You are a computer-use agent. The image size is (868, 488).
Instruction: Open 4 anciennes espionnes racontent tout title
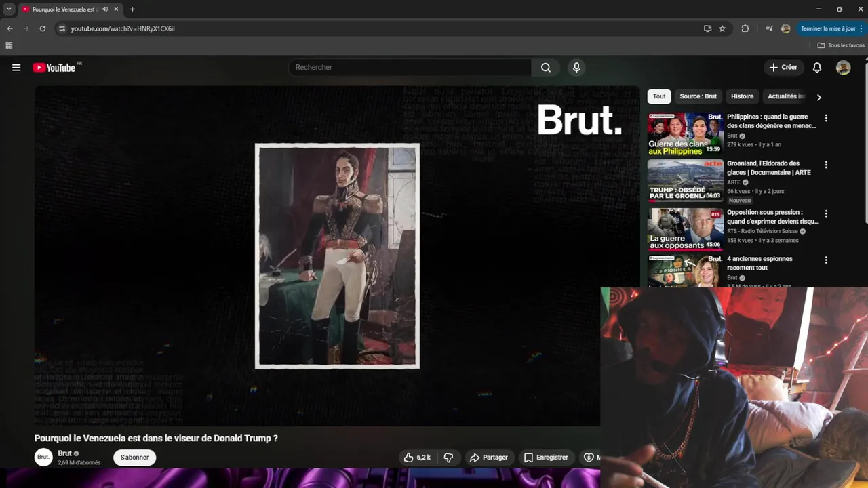(761, 263)
